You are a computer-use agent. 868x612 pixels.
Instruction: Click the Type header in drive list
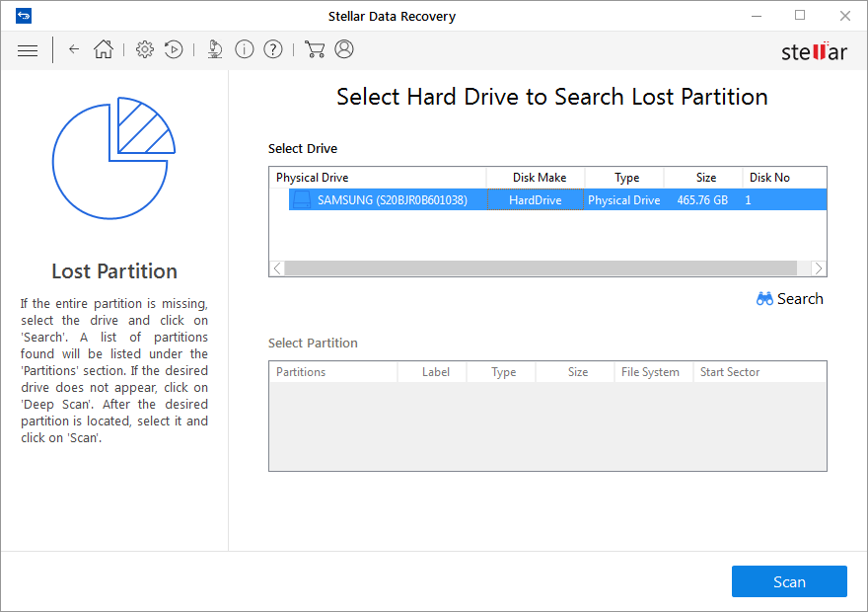coord(626,178)
